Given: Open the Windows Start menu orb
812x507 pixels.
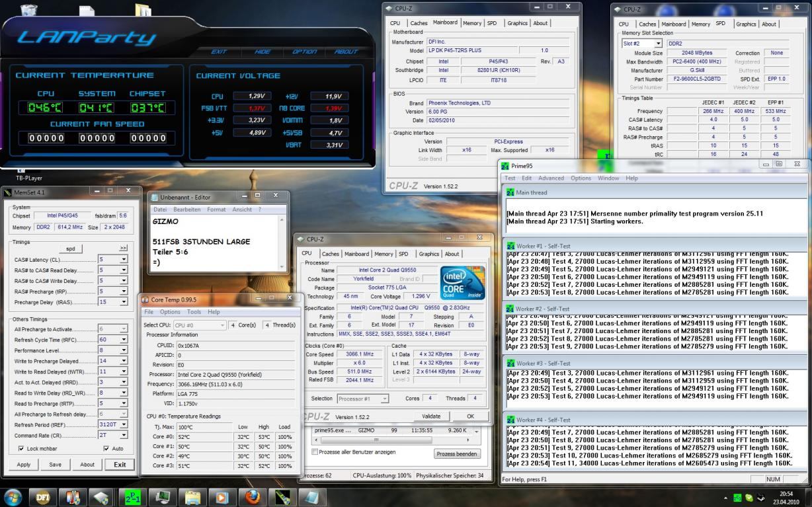Looking at the screenshot, I should coord(13,496).
